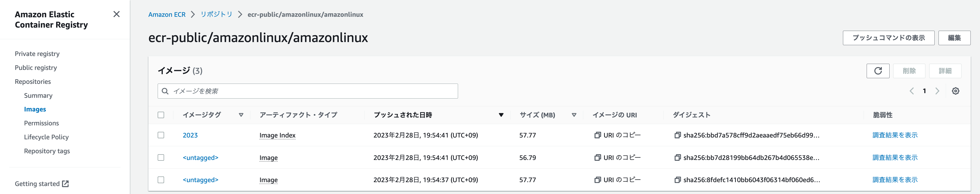
Task: Copy digest starting with sha256:8fdefc14
Action: [677, 180]
